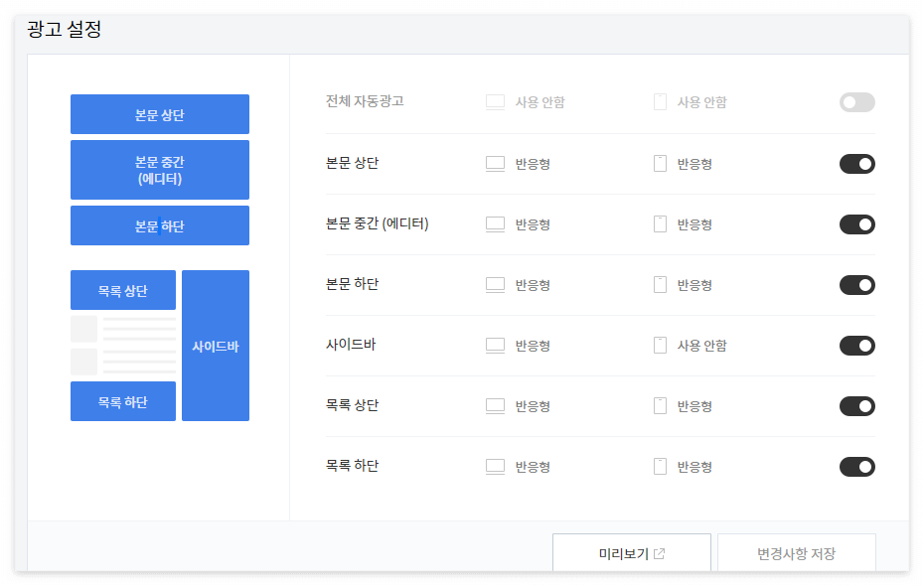The height and width of the screenshot is (586, 924).
Task: Open 전체 자동광고 desktop 사용 안함 option
Action: tap(539, 102)
